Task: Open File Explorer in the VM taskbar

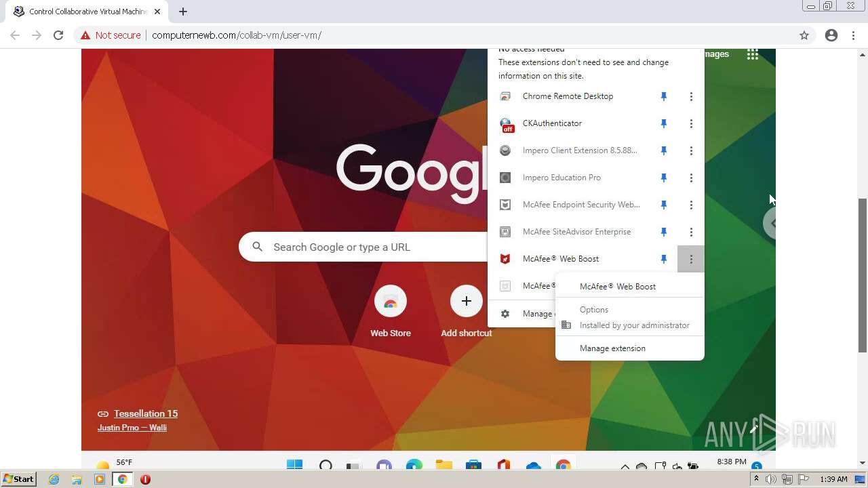Action: point(444,465)
